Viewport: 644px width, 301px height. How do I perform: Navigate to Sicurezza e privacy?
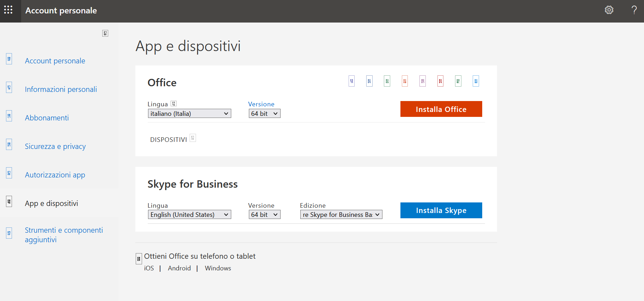(55, 146)
